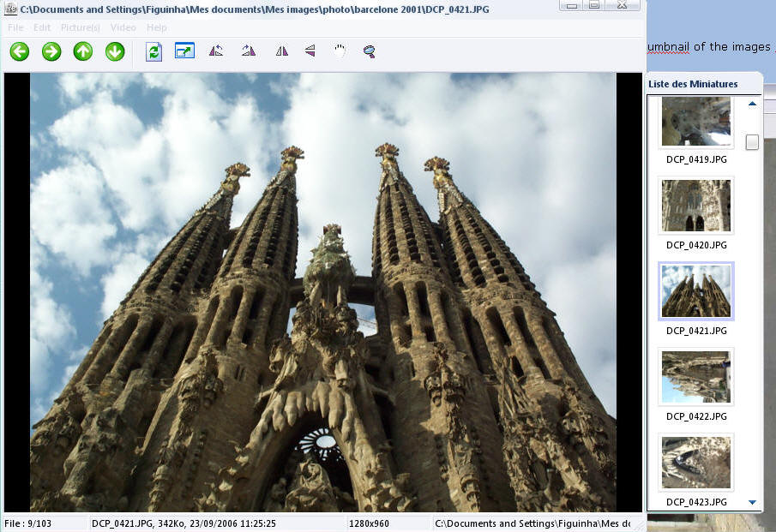Open the Video menu
This screenshot has height=532, width=776.
123,27
